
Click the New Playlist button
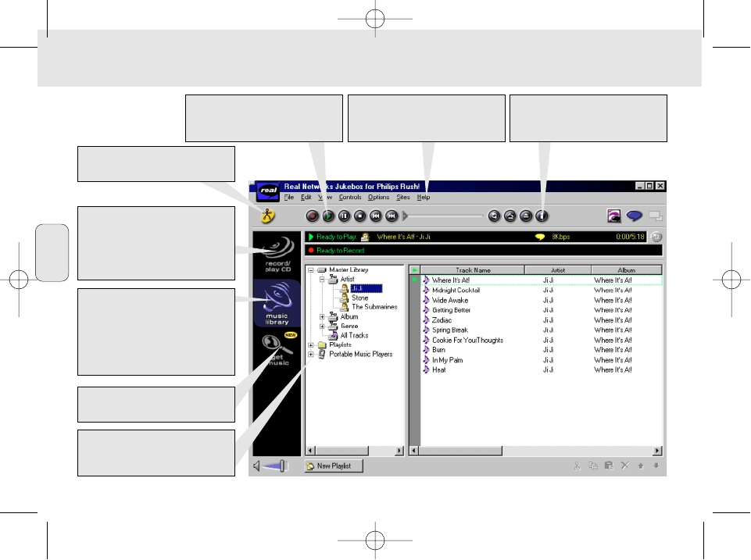point(334,465)
